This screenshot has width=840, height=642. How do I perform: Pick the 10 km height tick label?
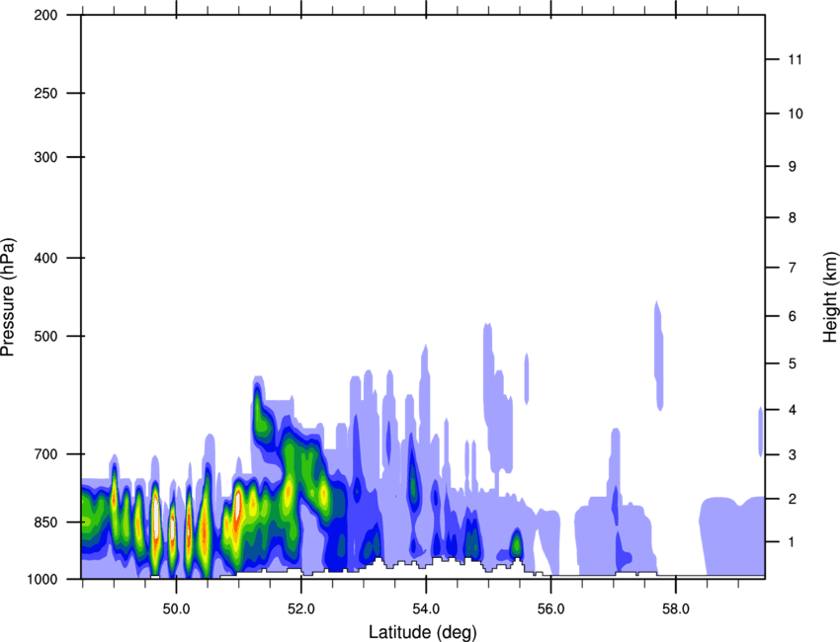coord(796,114)
